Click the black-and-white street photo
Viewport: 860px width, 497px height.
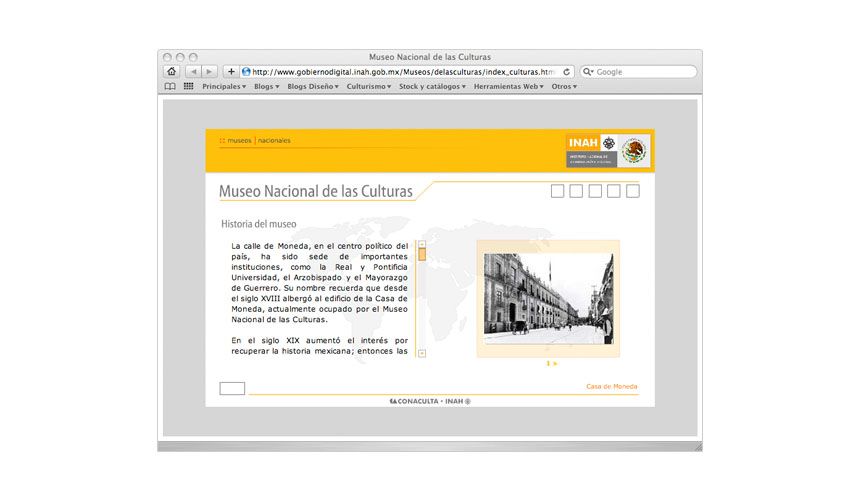coord(548,299)
